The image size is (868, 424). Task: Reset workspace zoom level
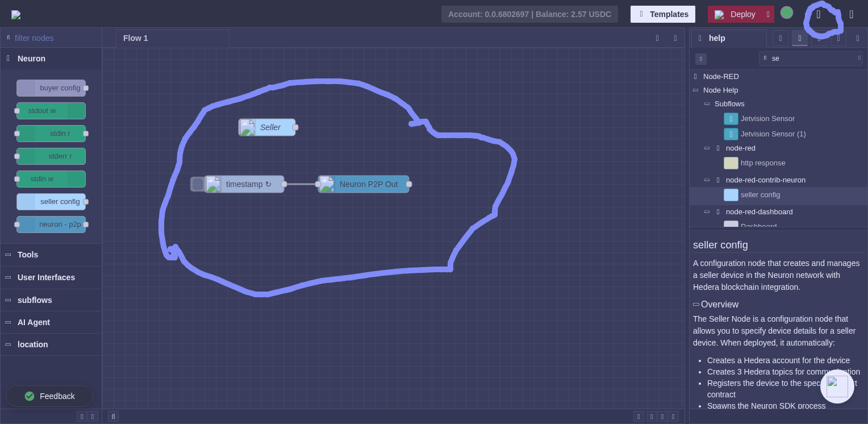tap(662, 417)
